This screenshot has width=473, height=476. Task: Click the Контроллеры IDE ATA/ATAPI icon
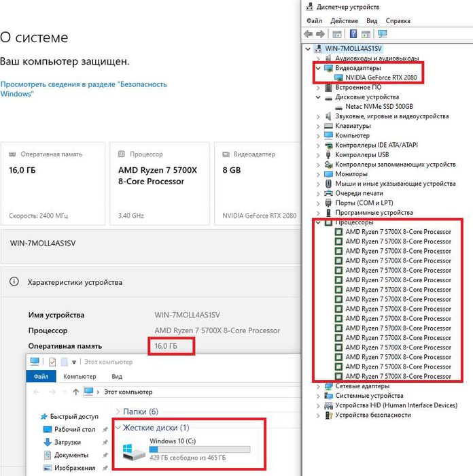(328, 145)
